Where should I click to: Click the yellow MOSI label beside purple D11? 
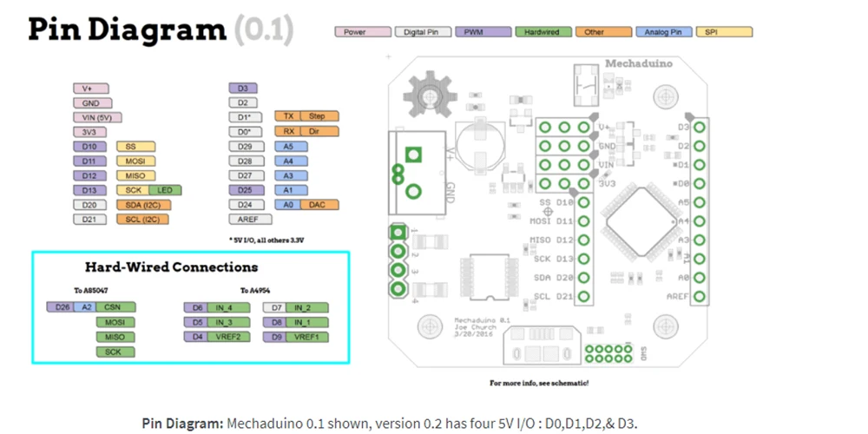coord(135,161)
